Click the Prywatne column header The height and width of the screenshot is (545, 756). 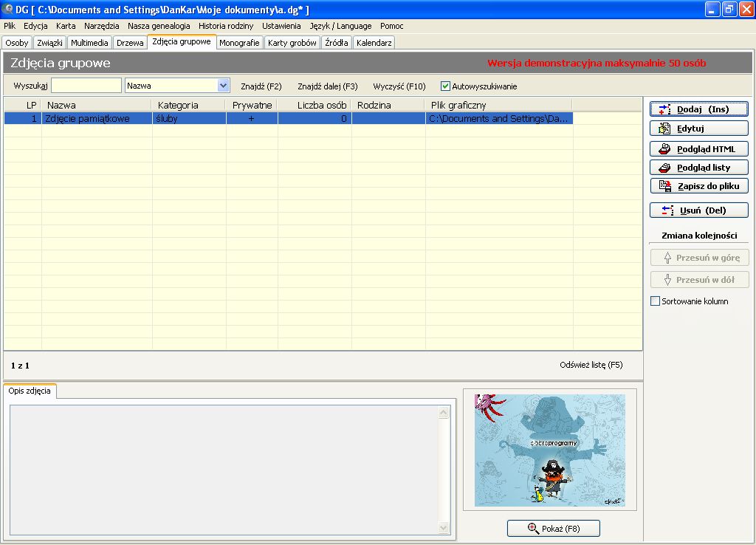tap(252, 105)
